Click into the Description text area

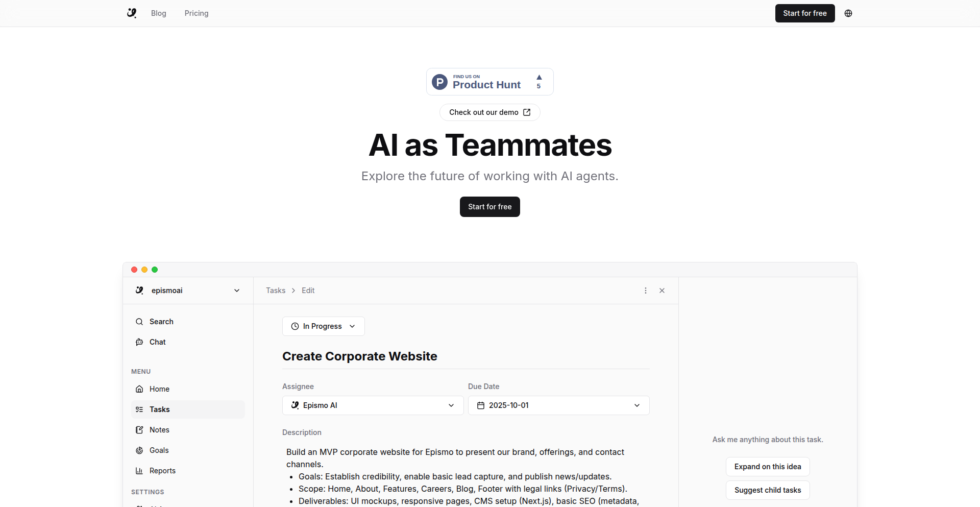click(x=466, y=476)
